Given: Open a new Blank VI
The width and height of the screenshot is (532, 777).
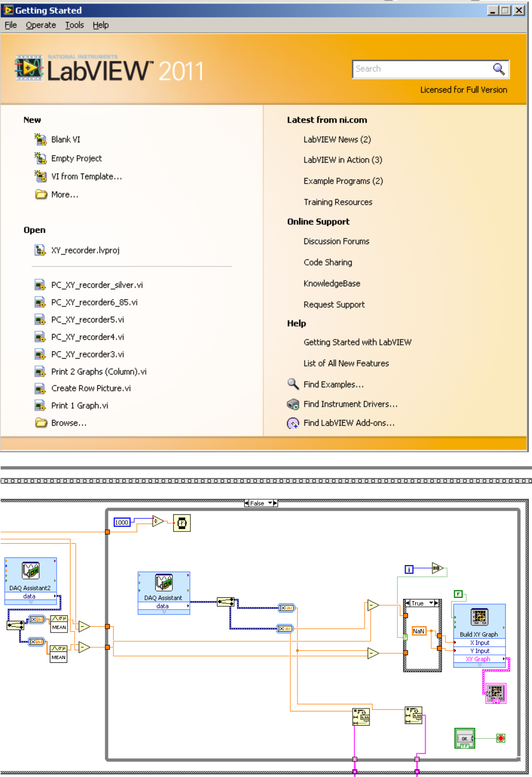Looking at the screenshot, I should (66, 139).
